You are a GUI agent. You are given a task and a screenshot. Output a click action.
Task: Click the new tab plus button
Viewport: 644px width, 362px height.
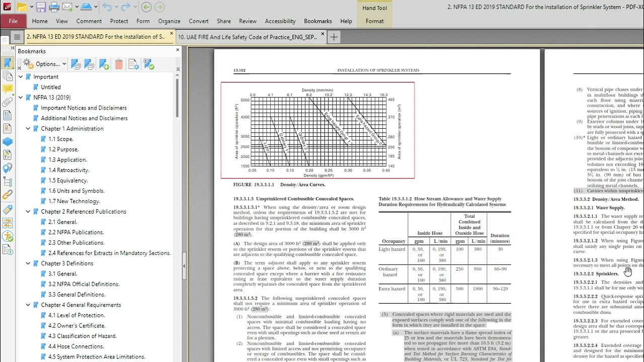334,37
